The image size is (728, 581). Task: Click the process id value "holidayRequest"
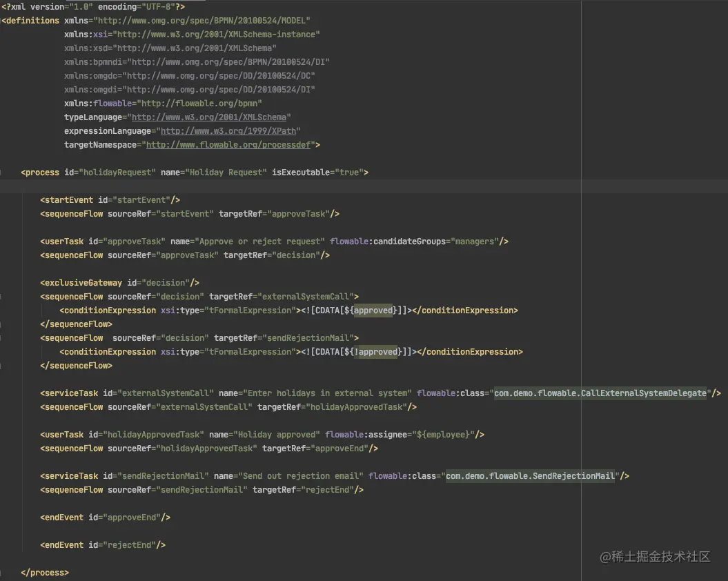point(117,173)
